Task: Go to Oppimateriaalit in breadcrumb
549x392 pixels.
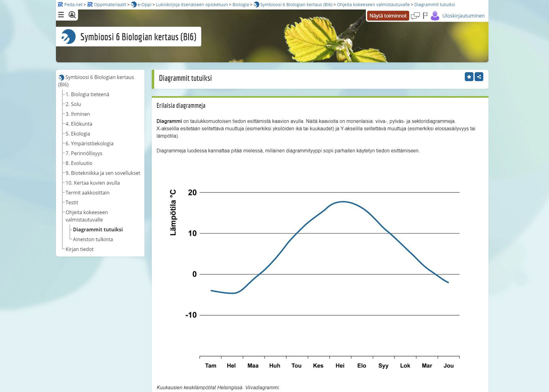Action: coord(110,5)
